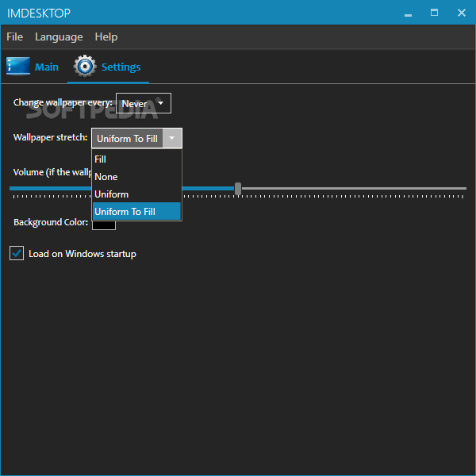Viewport: 476px width, 476px height.
Task: Minimize the IMDESKTOP window
Action: pos(408,13)
